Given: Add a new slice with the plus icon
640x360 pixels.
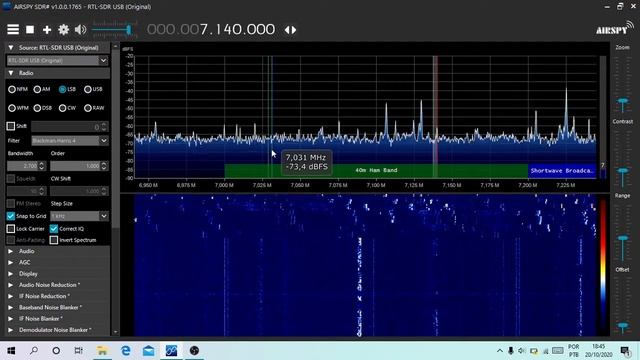Looking at the screenshot, I should pos(47,29).
